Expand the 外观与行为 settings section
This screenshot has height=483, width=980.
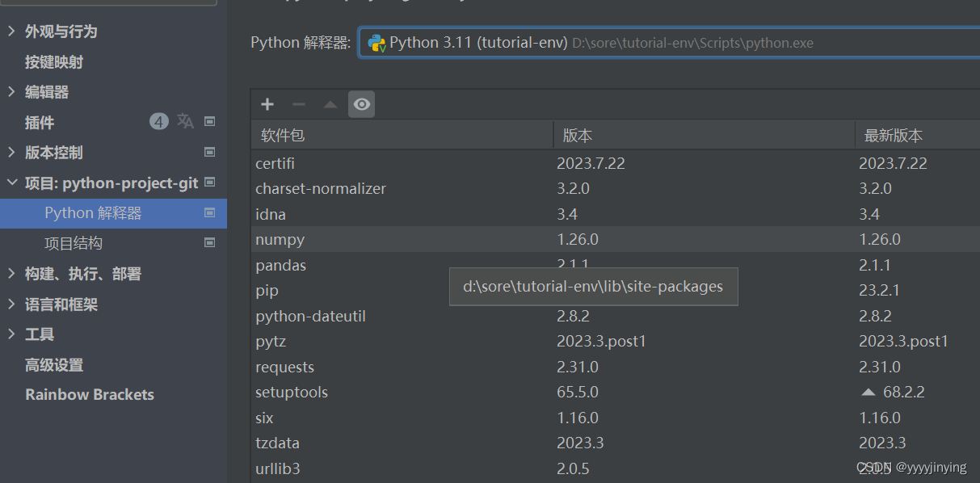pos(11,31)
